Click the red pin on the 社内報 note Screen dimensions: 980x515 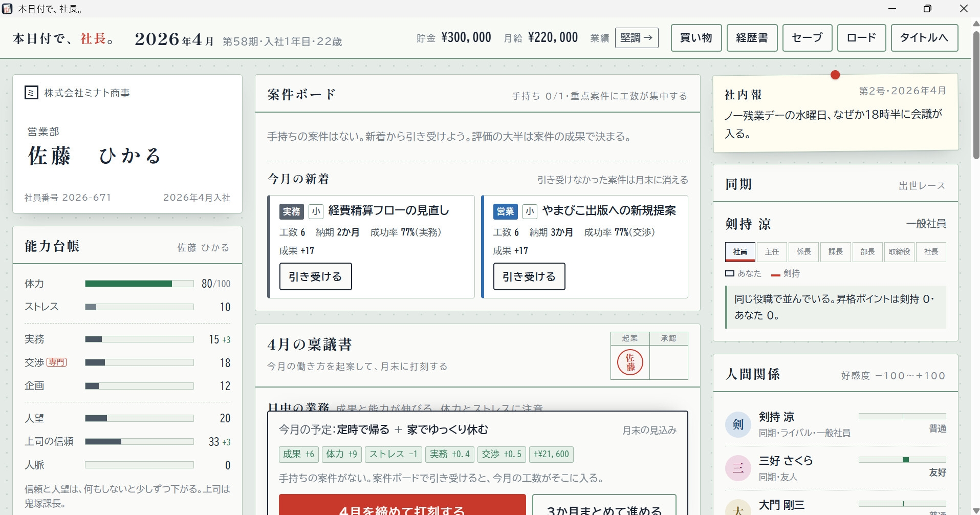coord(835,75)
